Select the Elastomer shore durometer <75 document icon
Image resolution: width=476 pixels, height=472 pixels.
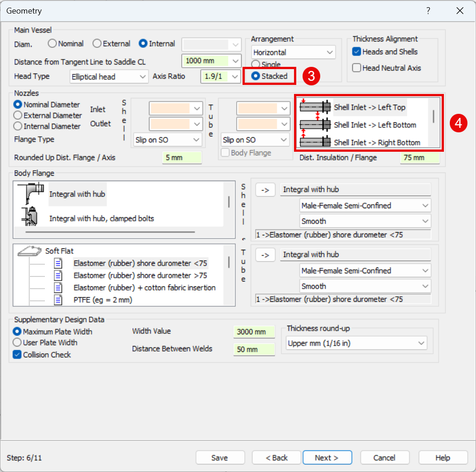point(58,263)
